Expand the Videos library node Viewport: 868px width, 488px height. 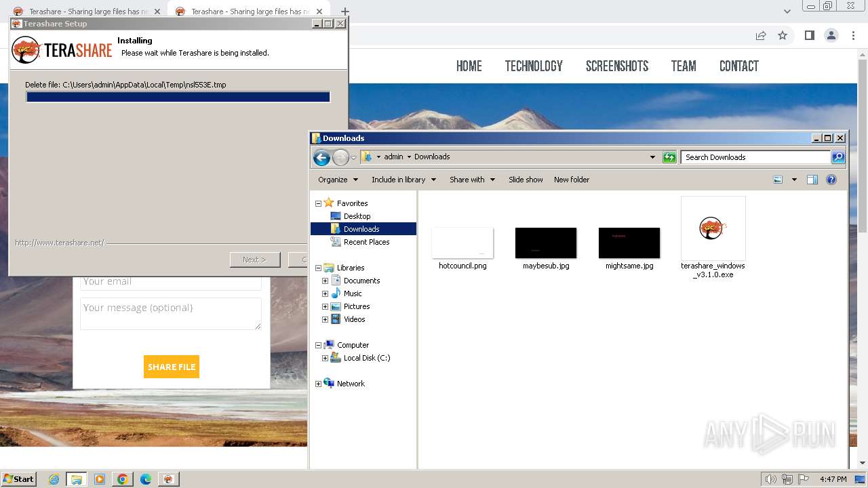325,319
